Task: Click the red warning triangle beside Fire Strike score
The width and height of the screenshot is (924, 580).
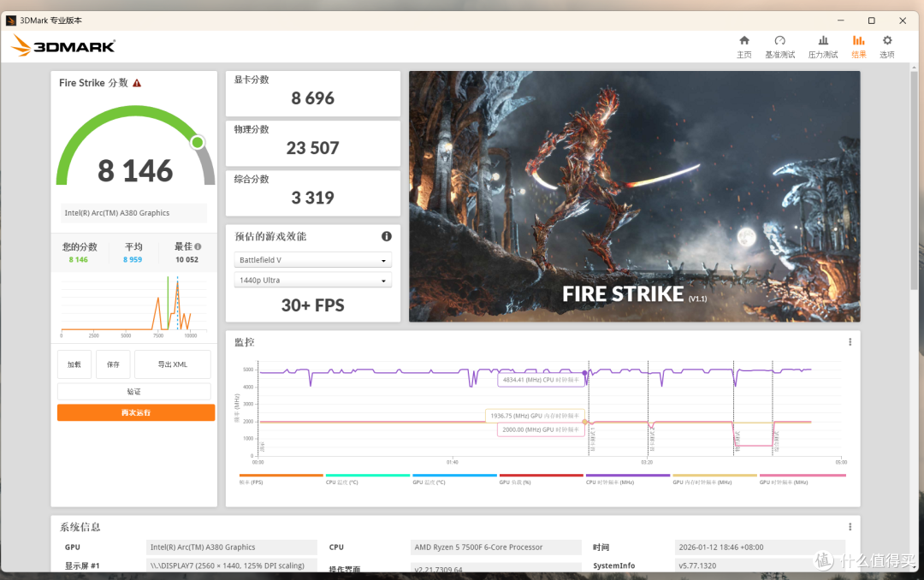Action: pyautogui.click(x=137, y=83)
